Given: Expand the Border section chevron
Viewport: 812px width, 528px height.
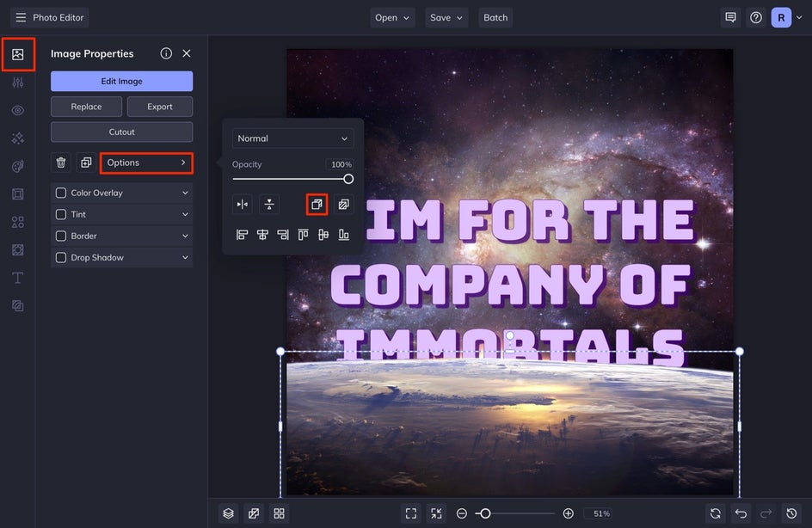Looking at the screenshot, I should [x=185, y=236].
